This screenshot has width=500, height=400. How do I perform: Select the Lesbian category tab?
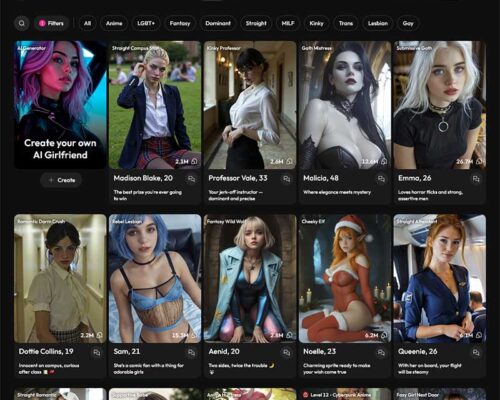pos(378,23)
